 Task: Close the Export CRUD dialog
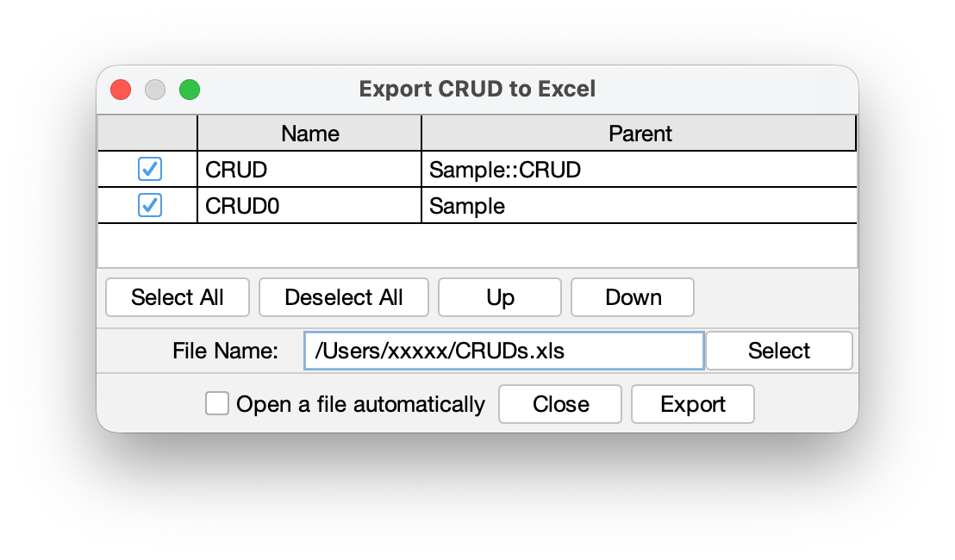pyautogui.click(x=559, y=403)
